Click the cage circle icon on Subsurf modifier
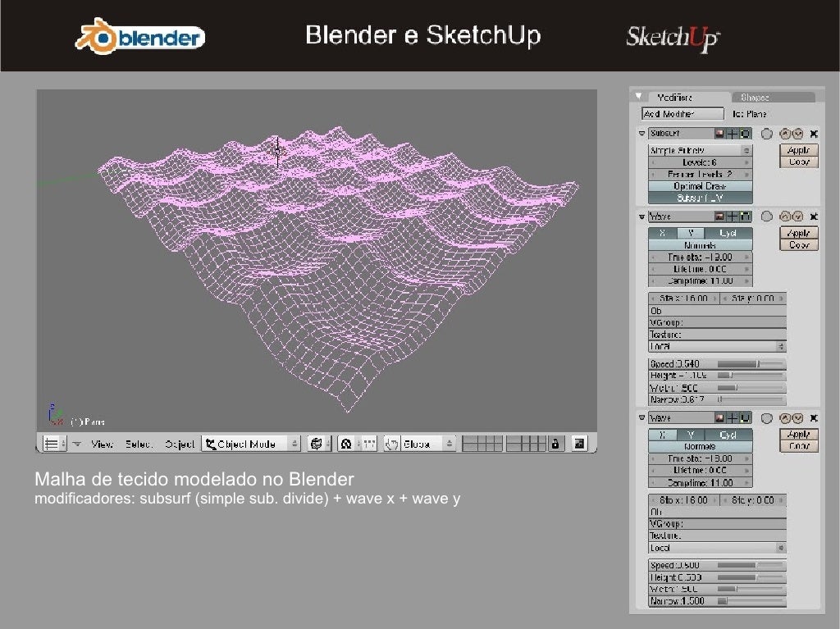 [x=767, y=134]
